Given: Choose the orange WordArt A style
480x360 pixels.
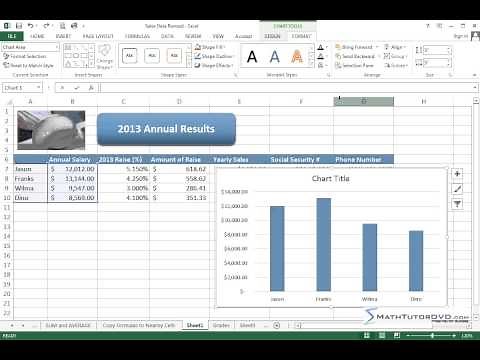Looking at the screenshot, I should 297,57.
